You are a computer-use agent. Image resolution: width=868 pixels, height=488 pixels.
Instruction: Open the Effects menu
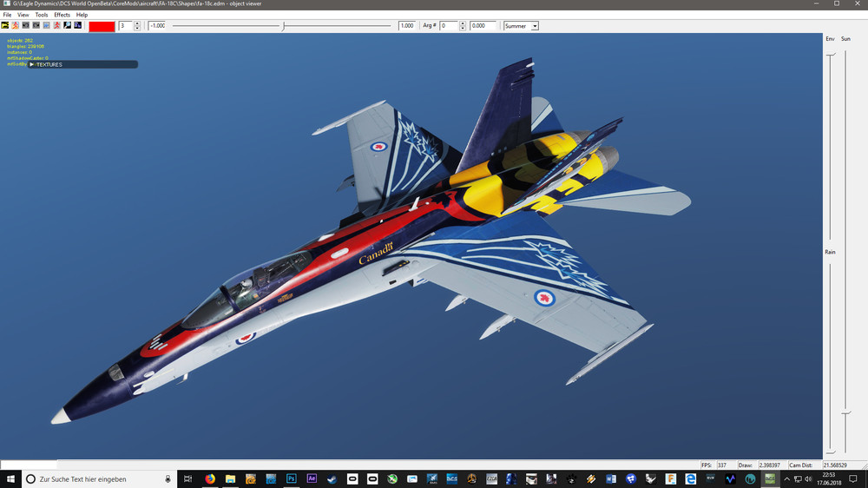(62, 15)
